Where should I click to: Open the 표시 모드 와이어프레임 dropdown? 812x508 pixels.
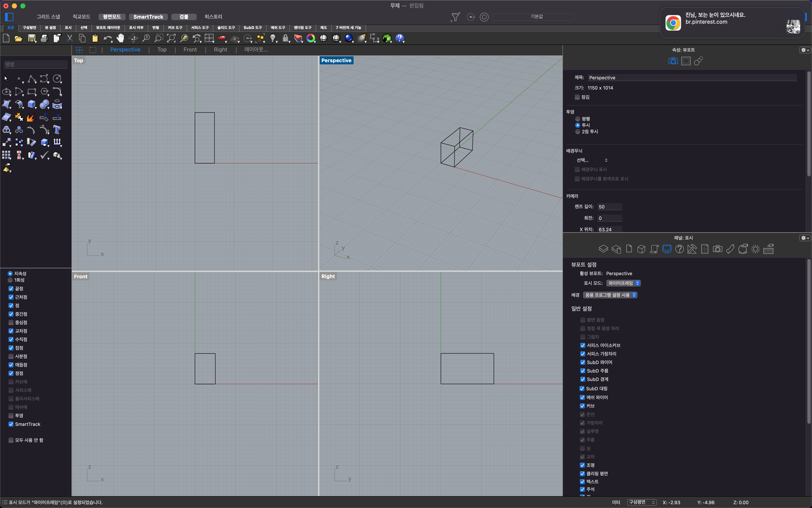(x=623, y=283)
